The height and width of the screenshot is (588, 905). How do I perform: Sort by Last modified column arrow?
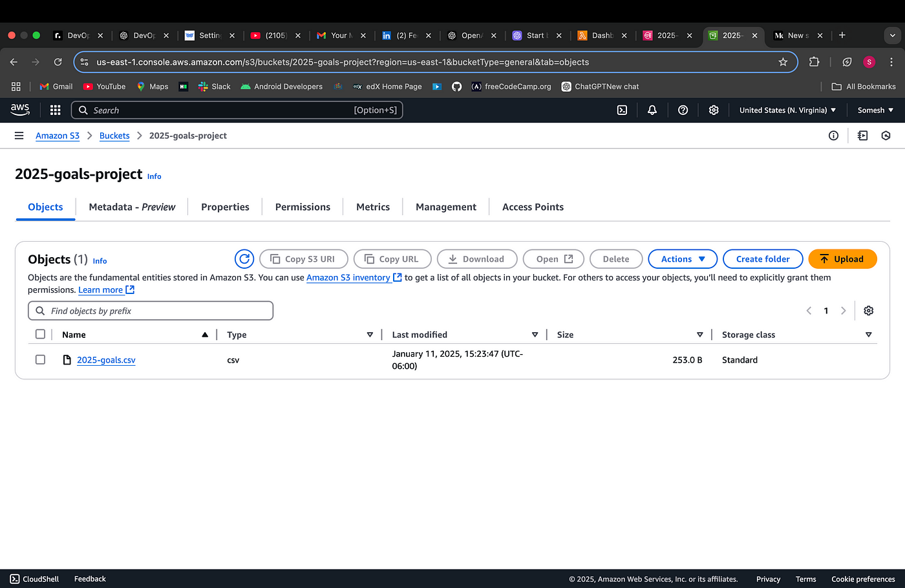pos(535,335)
